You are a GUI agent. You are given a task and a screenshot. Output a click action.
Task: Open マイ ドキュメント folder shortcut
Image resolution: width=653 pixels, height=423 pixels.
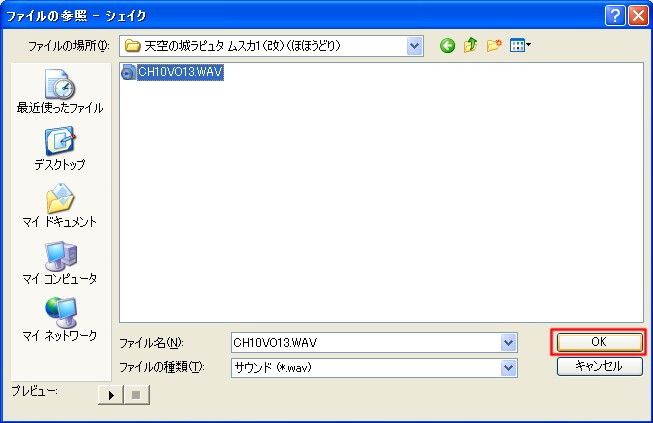pos(60,206)
